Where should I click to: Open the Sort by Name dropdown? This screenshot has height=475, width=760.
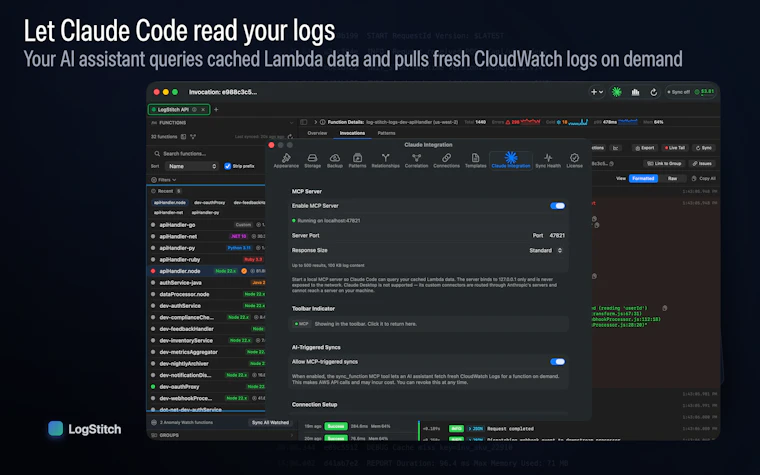click(192, 166)
